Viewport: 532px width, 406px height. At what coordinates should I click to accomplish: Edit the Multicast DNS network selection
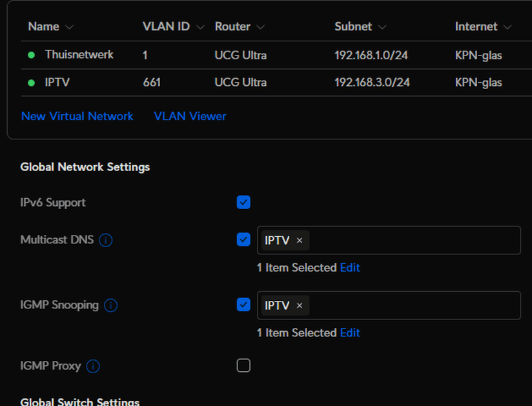coord(350,267)
